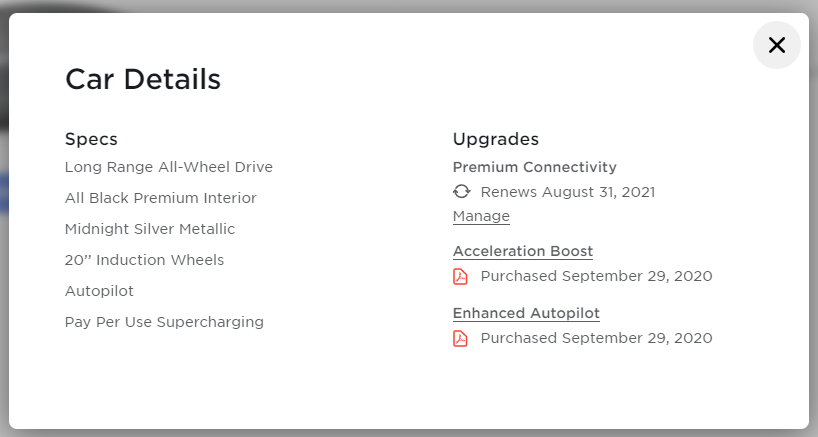Open the Acceleration Boost link

[523, 251]
